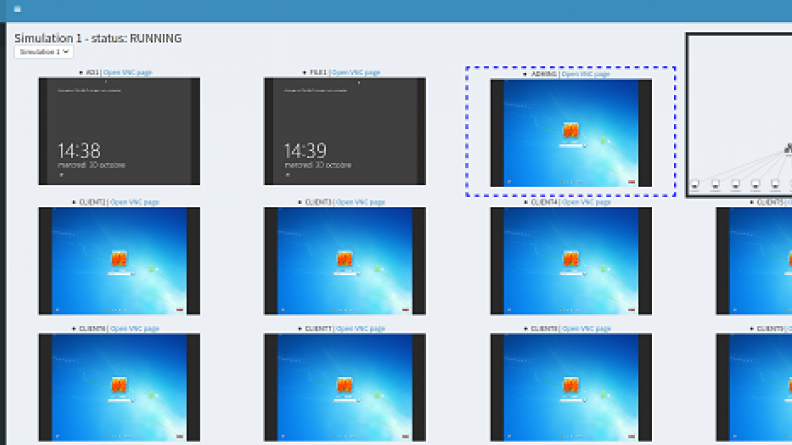Collapse the FILE1 screen via its arrow marker
This screenshot has width=792, height=445.
point(304,73)
